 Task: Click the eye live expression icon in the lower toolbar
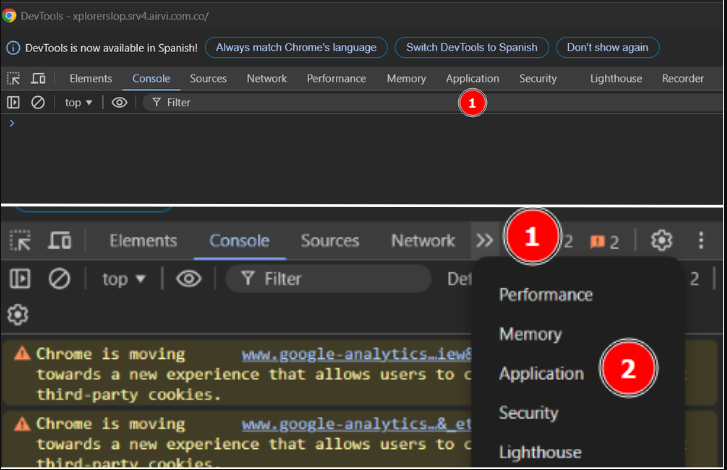tap(189, 279)
